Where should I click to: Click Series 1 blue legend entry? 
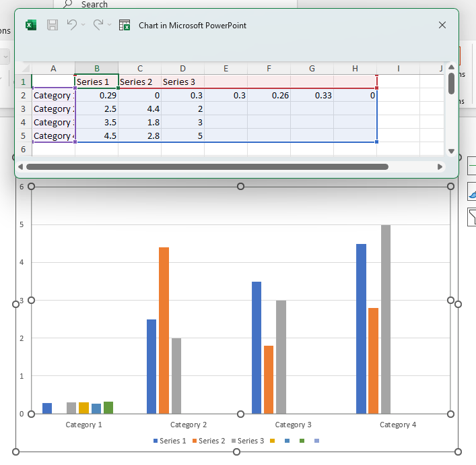(x=170, y=441)
